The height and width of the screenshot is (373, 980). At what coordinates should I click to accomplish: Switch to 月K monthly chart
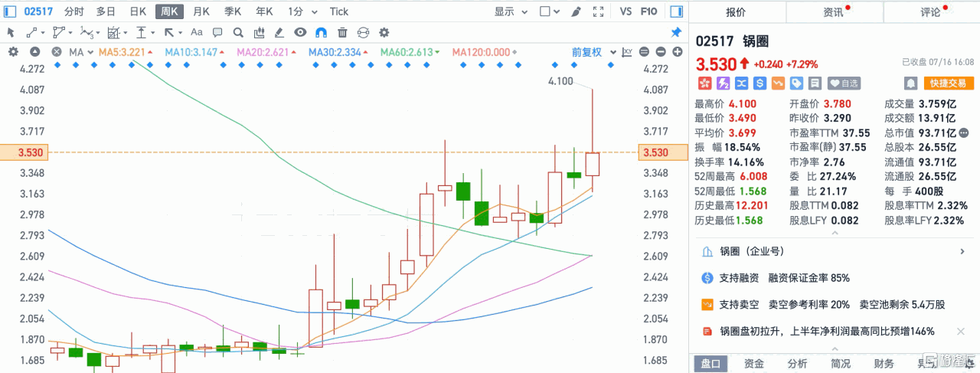[x=201, y=11]
